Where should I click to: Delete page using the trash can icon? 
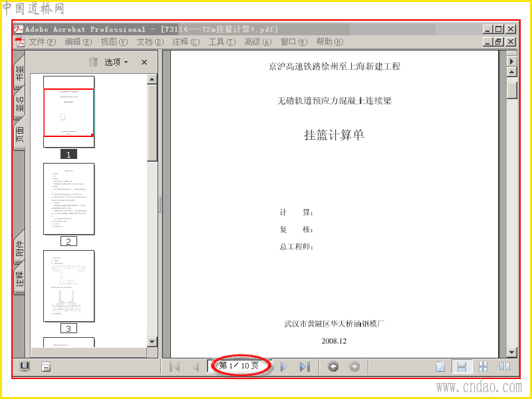tap(93, 62)
